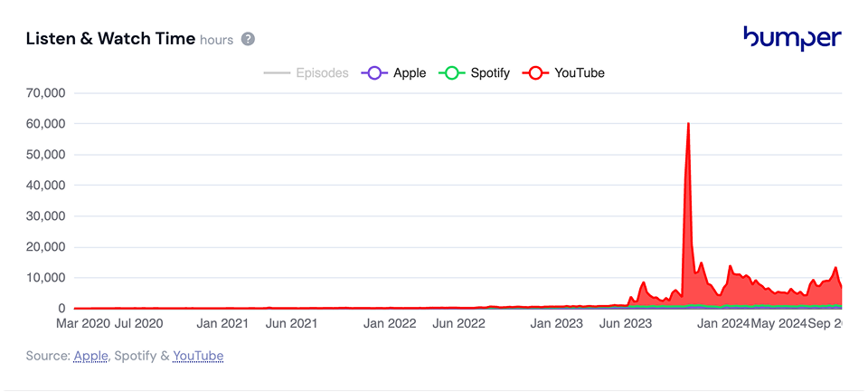Click the 70,000 y-axis label
This screenshot has width=868, height=392.
tap(45, 92)
